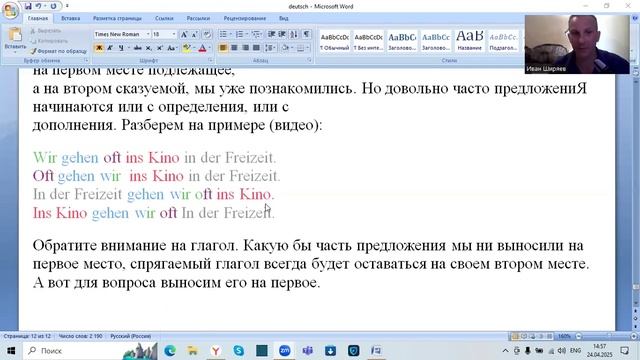Click zoom out minus on zoom slider
Viewport: 640px width, 360px height.
click(578, 336)
